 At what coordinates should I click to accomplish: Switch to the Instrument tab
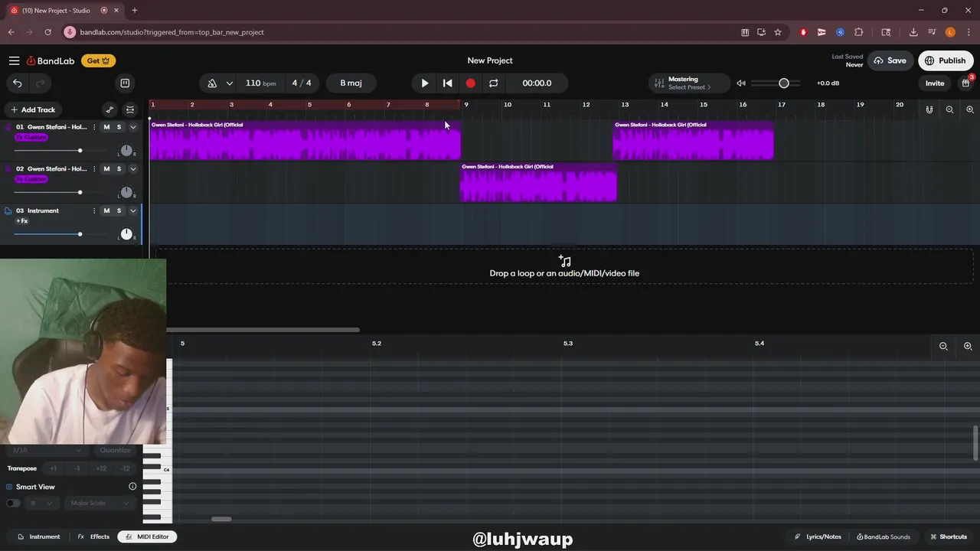coord(38,536)
